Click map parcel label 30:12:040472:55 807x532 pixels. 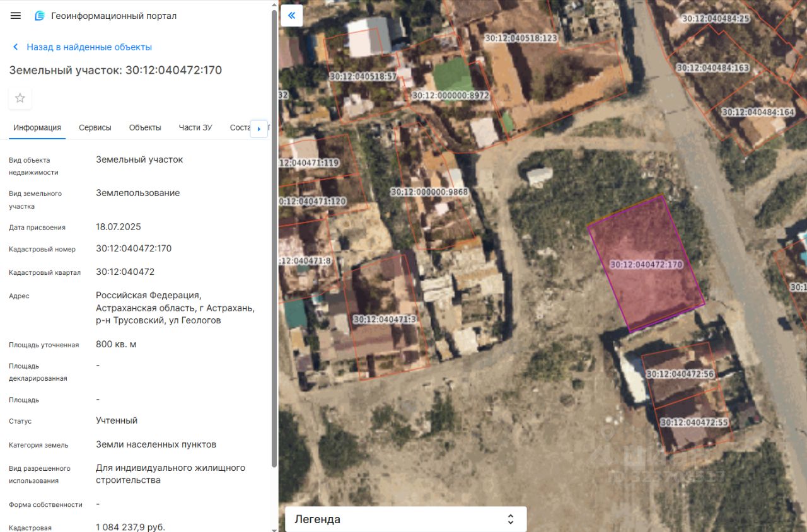[x=694, y=422]
